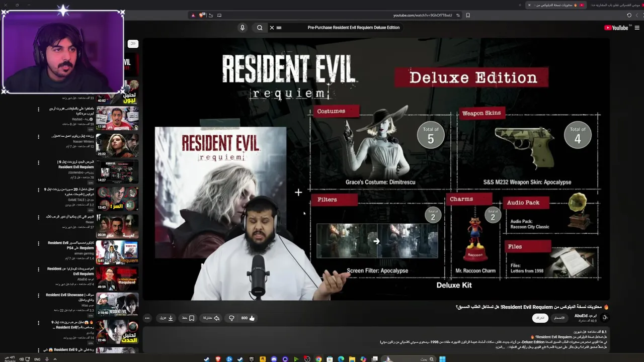Click the Share (مشاركة) button
This screenshot has height=362, width=644.
click(211, 318)
